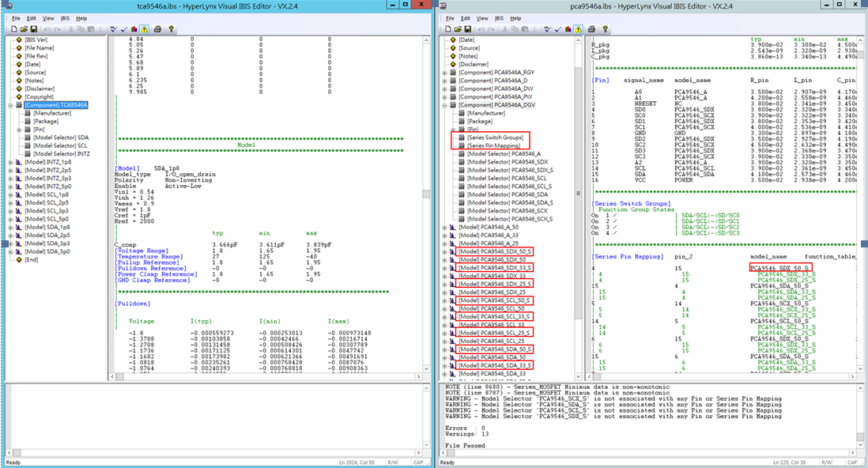Click scroll-up arrow of tca9546a.ibs text pane
Image resolution: width=868 pixels, height=468 pixels.
tap(426, 40)
